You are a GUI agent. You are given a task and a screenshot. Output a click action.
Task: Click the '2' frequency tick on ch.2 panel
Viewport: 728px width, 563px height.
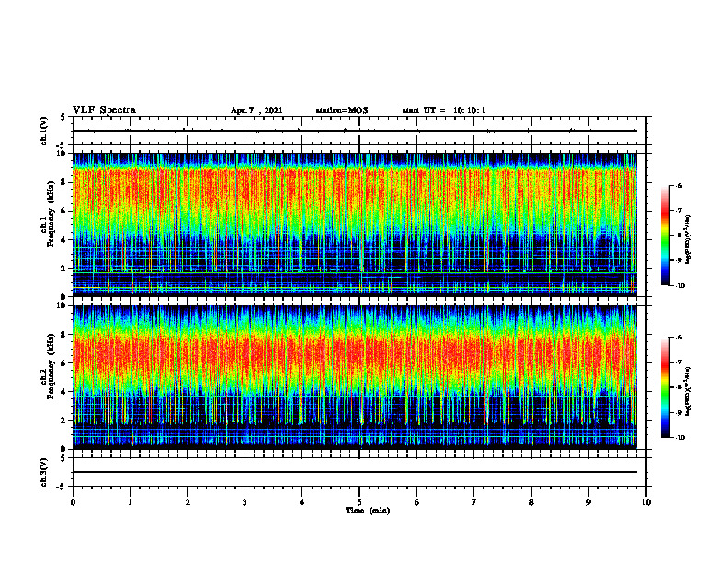tap(64, 420)
